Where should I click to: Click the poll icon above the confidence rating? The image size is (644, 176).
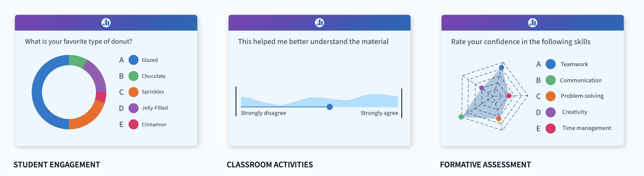point(532,23)
